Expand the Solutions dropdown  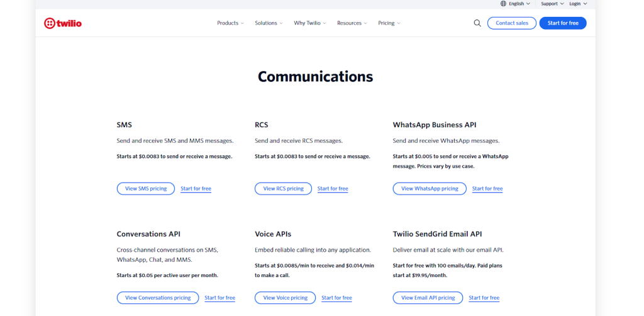click(269, 23)
